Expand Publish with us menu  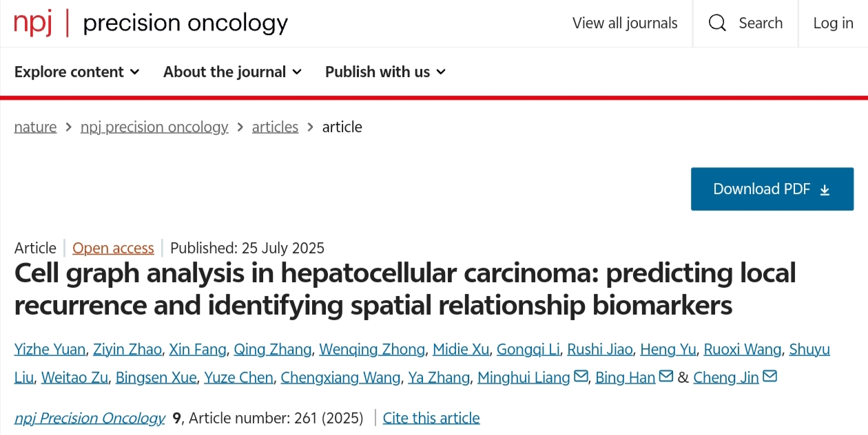pyautogui.click(x=385, y=72)
